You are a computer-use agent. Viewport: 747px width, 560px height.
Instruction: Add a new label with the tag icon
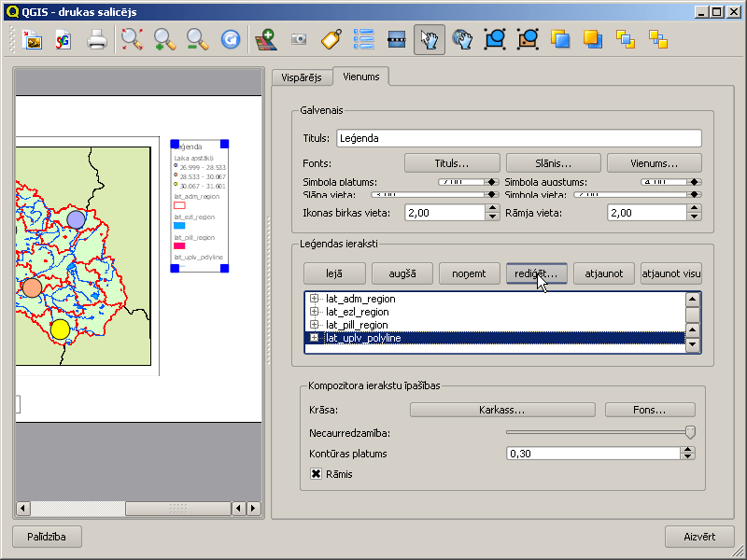[331, 40]
